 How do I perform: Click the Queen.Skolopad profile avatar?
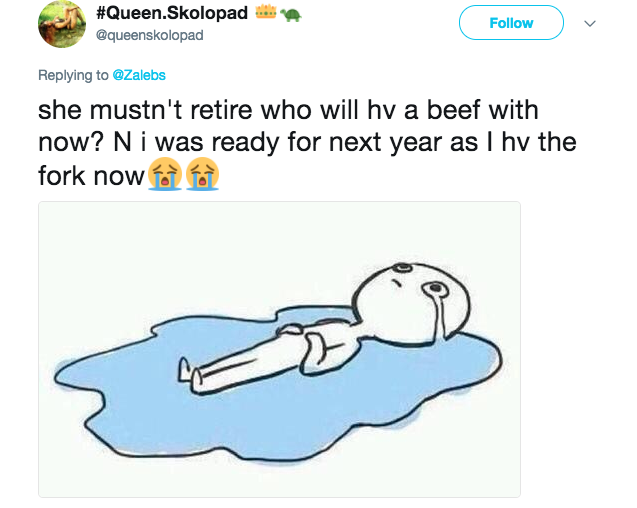click(62, 24)
